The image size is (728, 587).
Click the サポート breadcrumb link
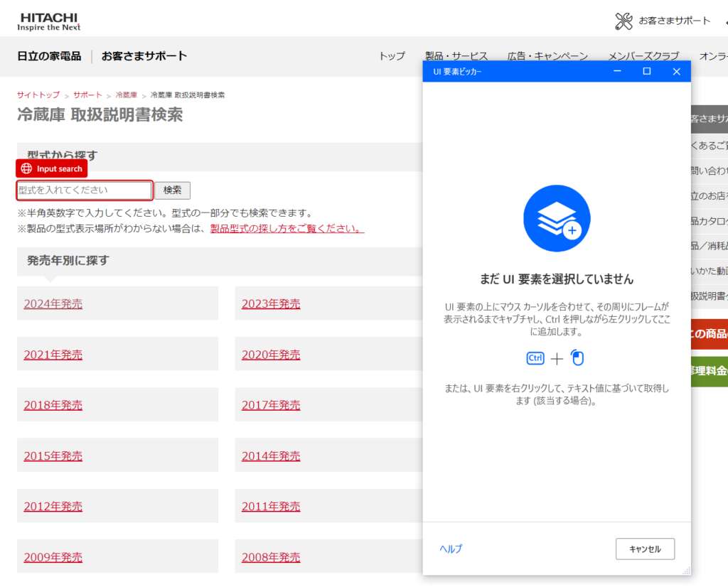tap(87, 95)
